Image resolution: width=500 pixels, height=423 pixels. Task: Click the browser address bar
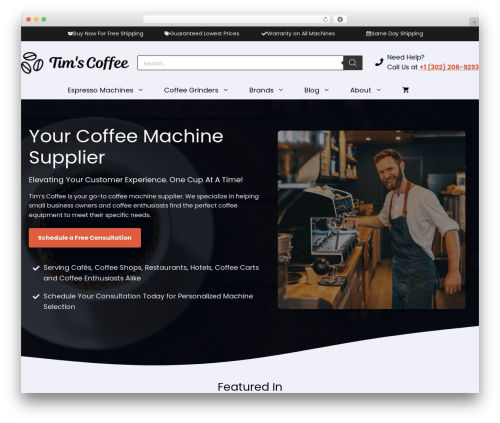236,19
